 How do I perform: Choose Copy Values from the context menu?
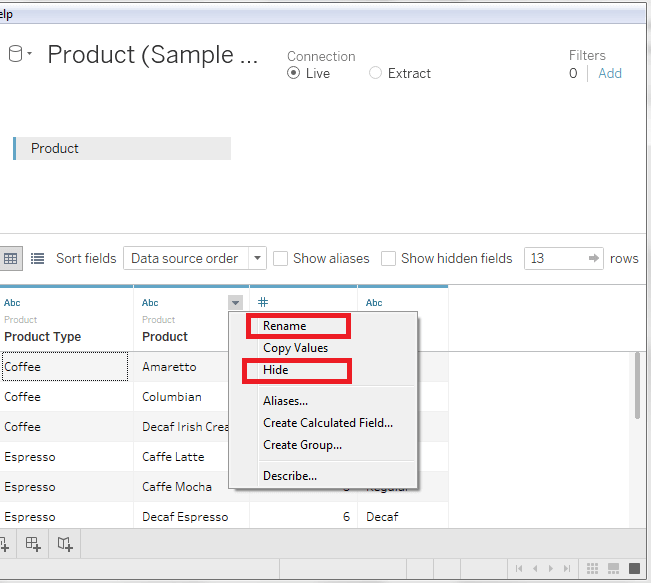pos(295,348)
